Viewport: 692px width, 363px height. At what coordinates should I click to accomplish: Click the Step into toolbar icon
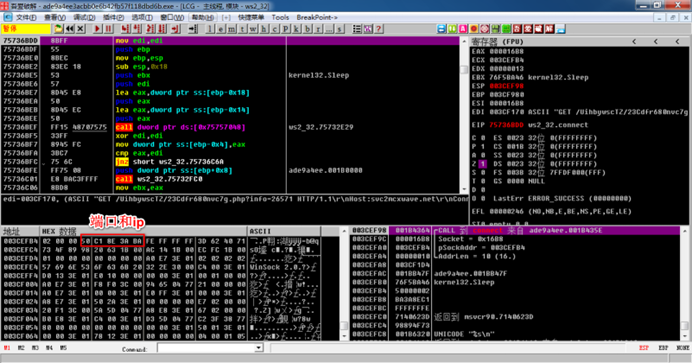click(126, 29)
